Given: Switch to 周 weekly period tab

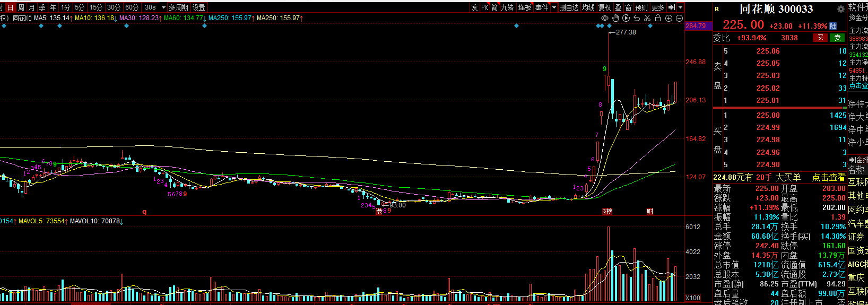Looking at the screenshot, I should [x=21, y=7].
